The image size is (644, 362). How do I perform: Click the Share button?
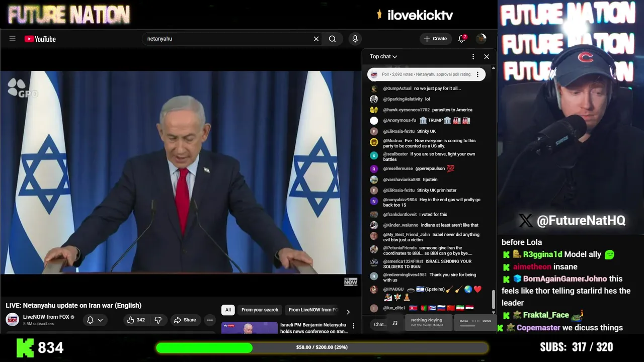click(x=185, y=320)
